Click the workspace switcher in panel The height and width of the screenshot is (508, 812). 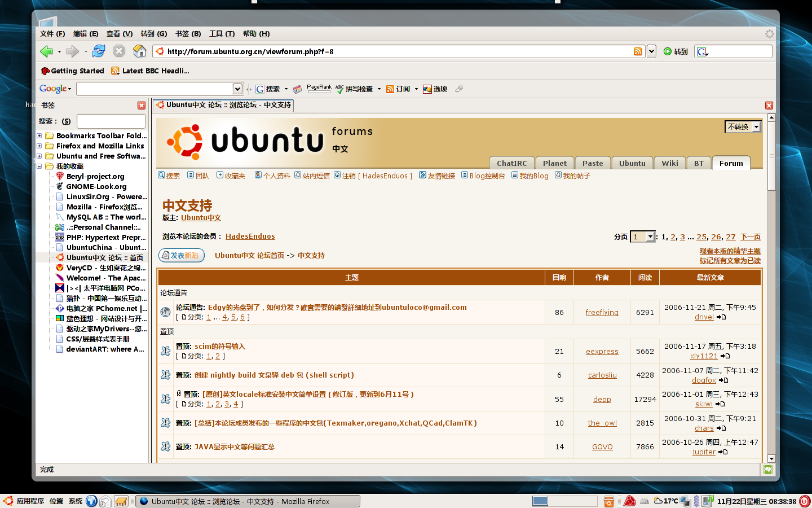[564, 501]
